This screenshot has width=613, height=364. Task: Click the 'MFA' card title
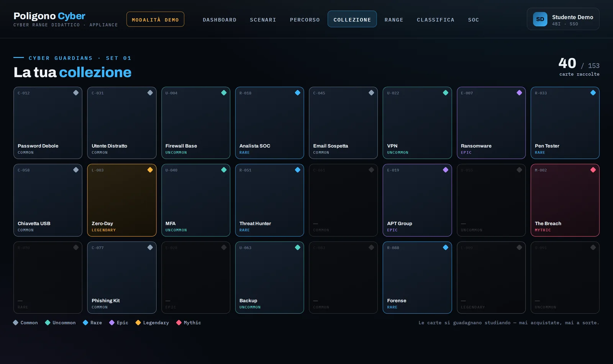pyautogui.click(x=170, y=223)
